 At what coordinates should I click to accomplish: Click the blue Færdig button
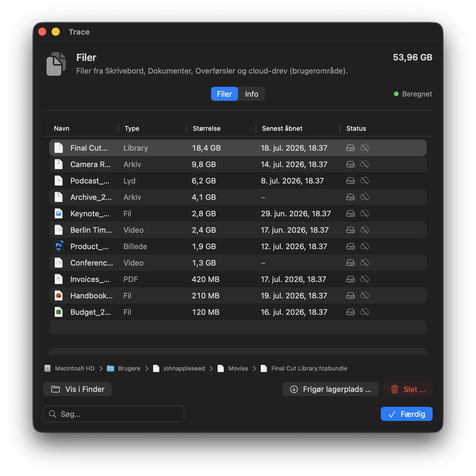click(x=407, y=414)
